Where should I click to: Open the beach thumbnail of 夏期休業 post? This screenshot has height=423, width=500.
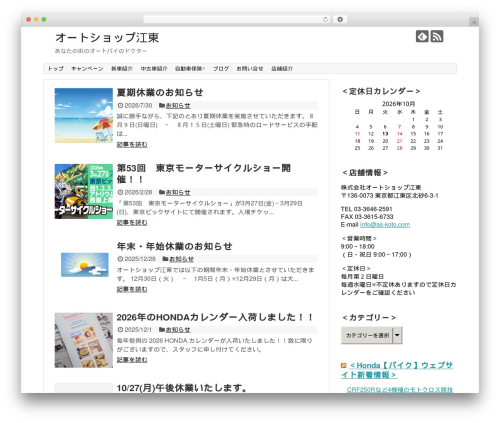[84, 115]
